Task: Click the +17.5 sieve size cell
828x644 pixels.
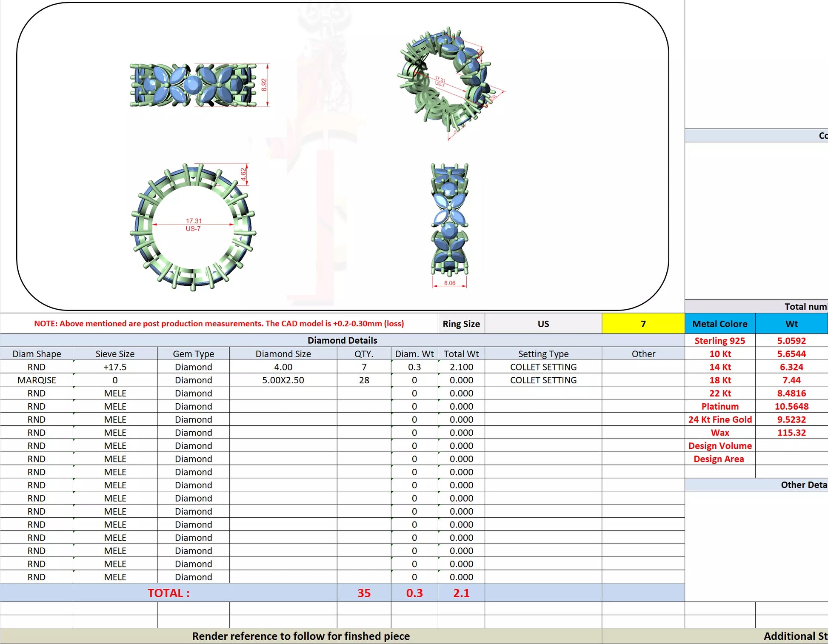Action: tap(115, 367)
